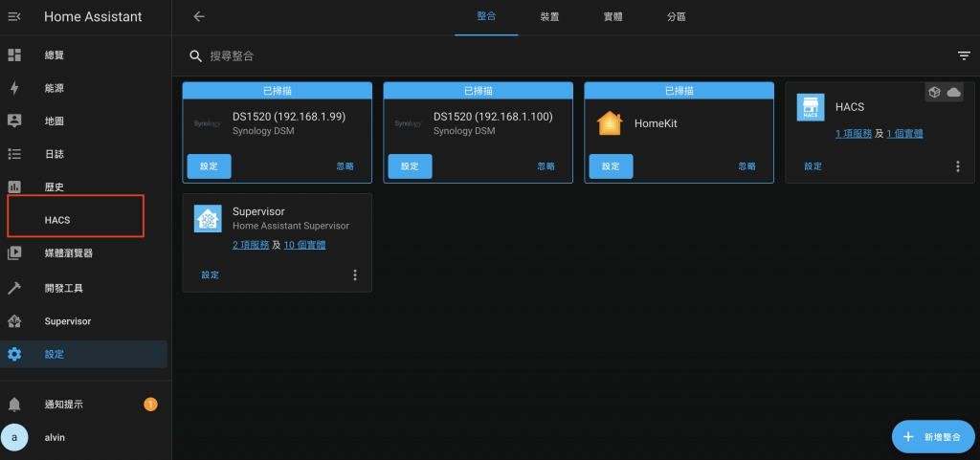Switch to the 裝置 tab

click(x=550, y=17)
